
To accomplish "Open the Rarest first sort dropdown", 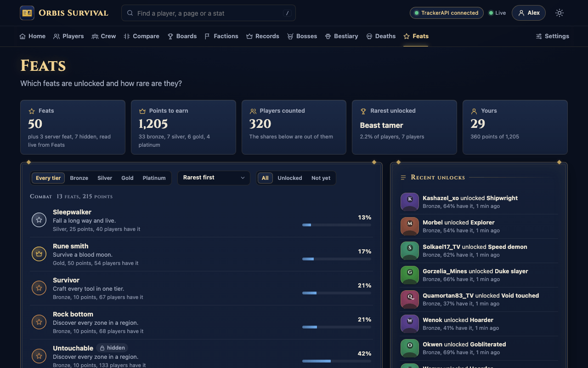I will pyautogui.click(x=214, y=178).
